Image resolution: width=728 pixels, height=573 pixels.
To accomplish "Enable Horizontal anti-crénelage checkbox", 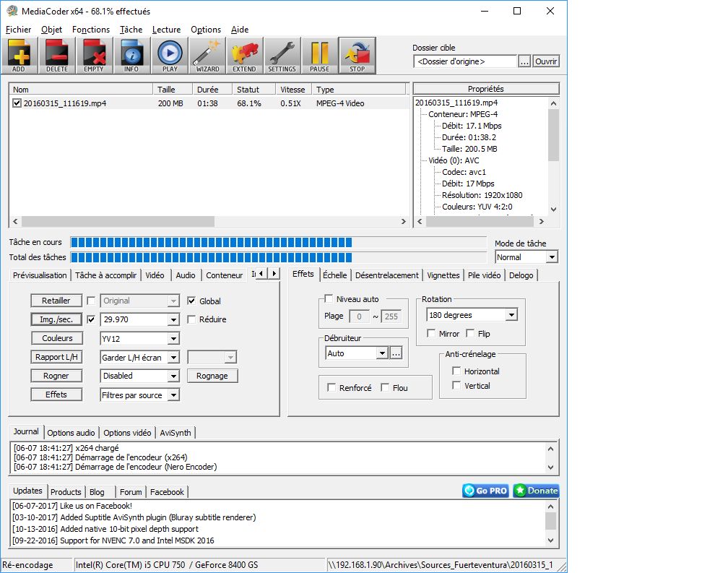I will pyautogui.click(x=457, y=371).
